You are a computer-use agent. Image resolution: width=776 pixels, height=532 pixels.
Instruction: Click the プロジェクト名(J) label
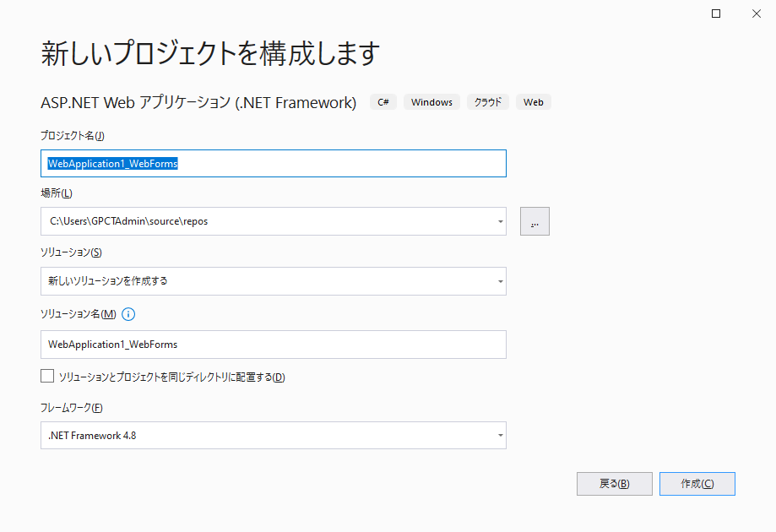(73, 136)
